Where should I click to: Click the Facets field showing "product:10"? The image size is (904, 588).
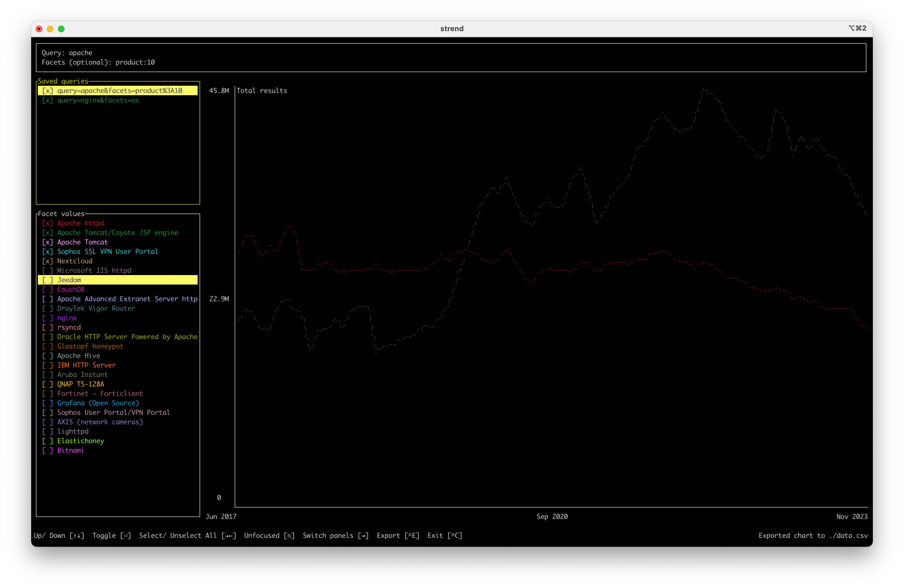pyautogui.click(x=135, y=62)
